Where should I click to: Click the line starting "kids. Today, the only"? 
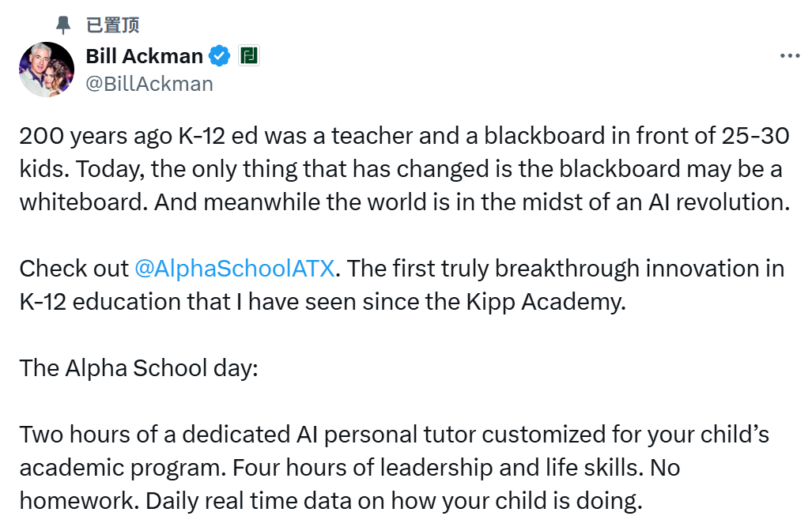click(x=401, y=169)
